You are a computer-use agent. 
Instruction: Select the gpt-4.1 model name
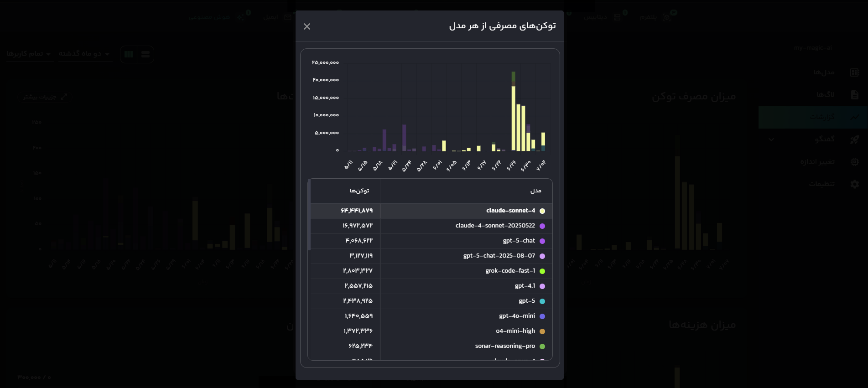(525, 286)
